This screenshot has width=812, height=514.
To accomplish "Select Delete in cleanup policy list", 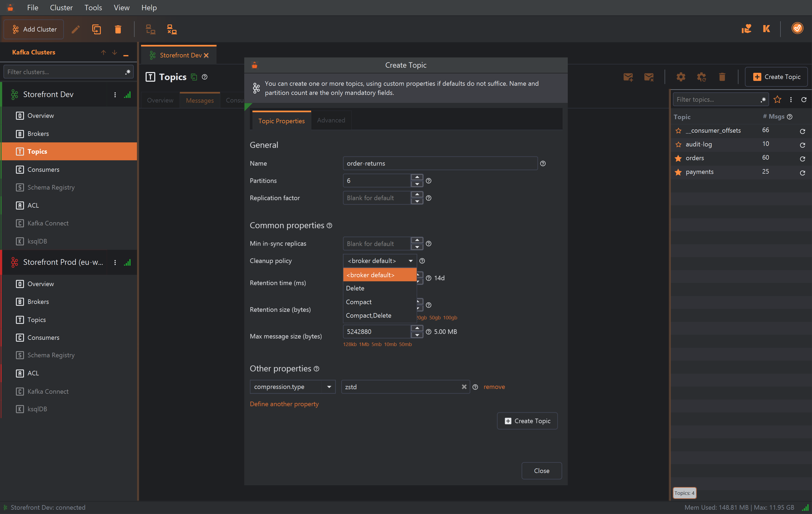I will (380, 288).
